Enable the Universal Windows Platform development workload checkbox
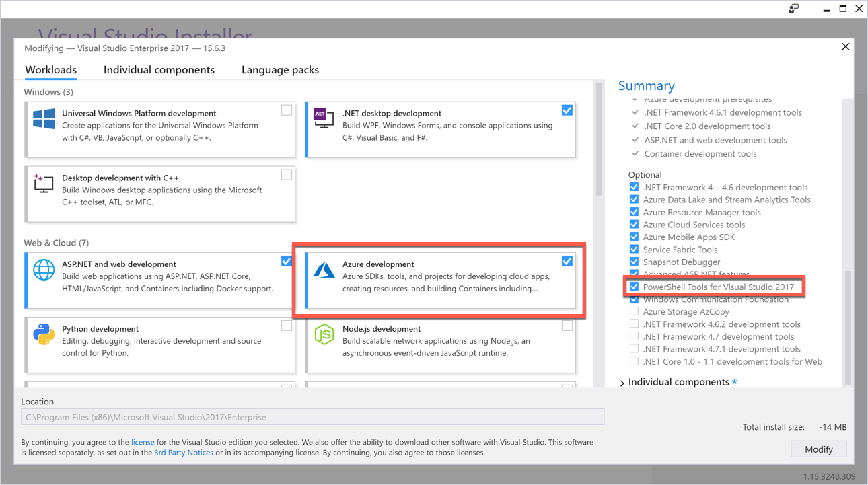The height and width of the screenshot is (485, 868). point(287,110)
